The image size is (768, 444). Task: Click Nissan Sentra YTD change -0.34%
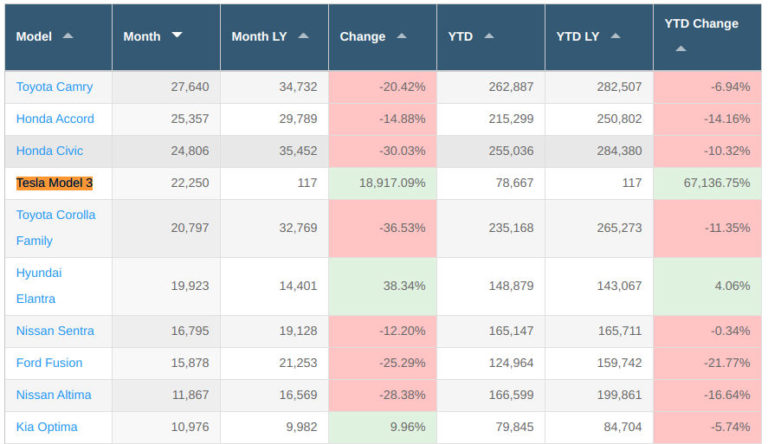[730, 331]
